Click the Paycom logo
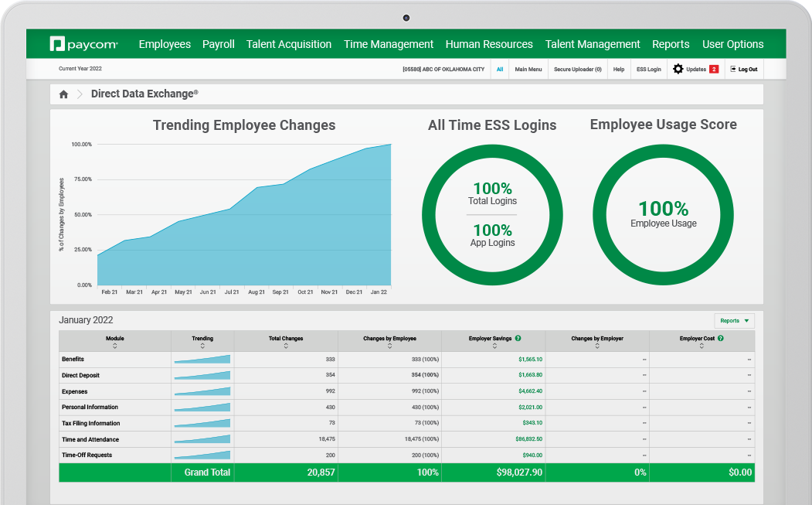The width and height of the screenshot is (812, 505). click(83, 44)
